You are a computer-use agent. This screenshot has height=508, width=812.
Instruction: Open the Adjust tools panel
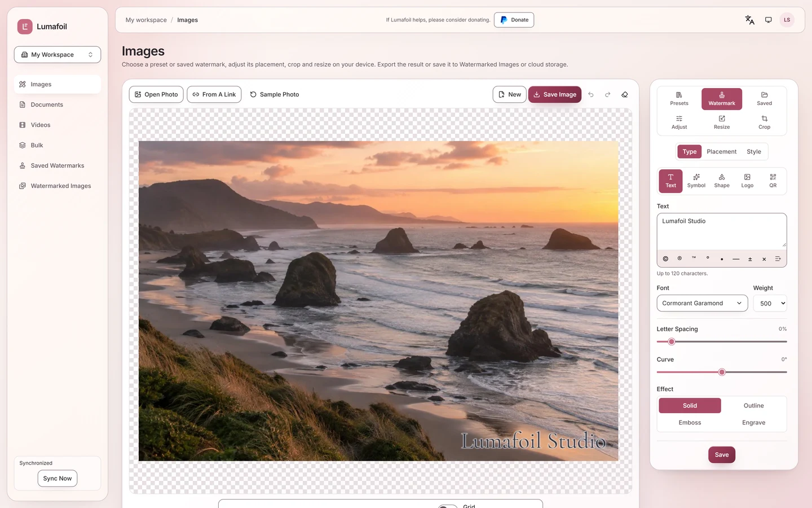tap(679, 122)
